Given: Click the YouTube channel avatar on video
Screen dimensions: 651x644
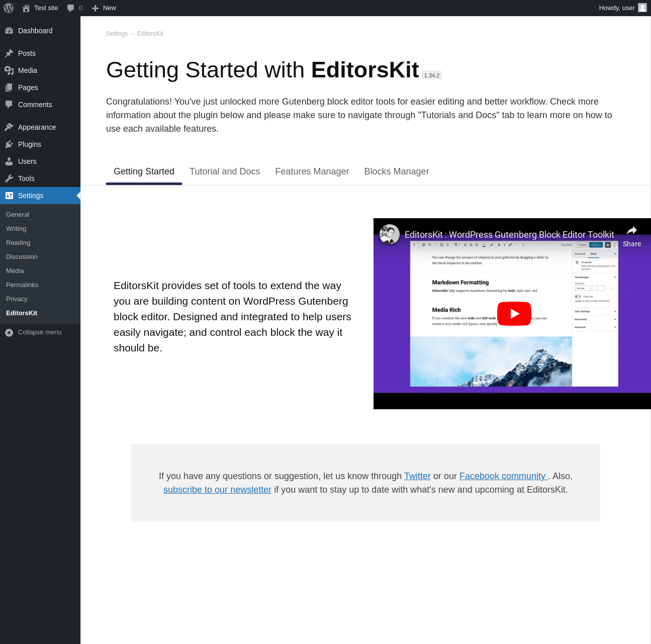Looking at the screenshot, I should click(x=390, y=234).
